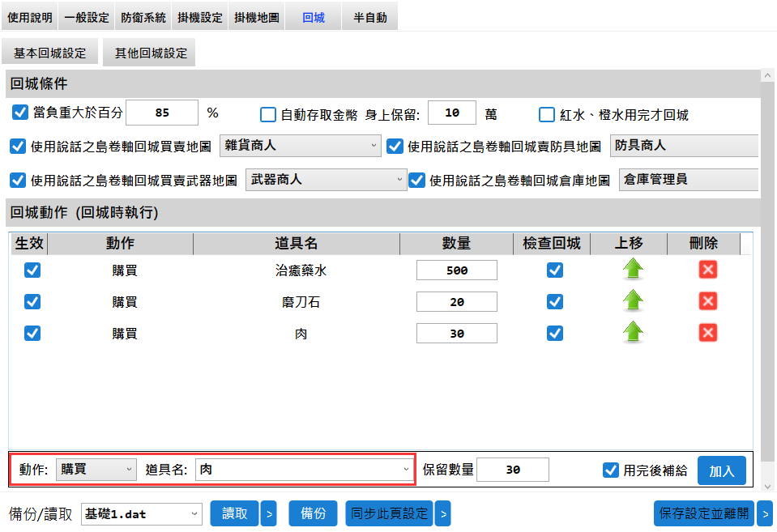The width and height of the screenshot is (777, 532).
Task: Delete the 肉 row with red X
Action: click(708, 332)
